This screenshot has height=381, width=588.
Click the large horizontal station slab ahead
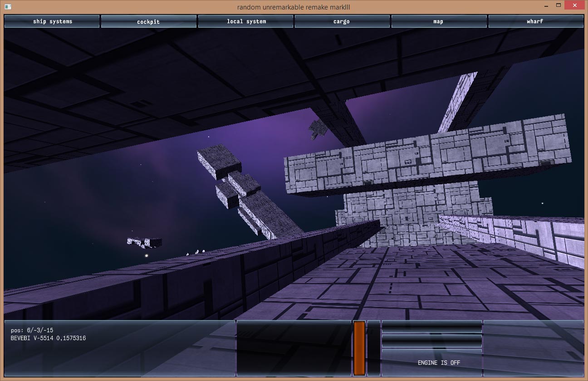pyautogui.click(x=426, y=157)
